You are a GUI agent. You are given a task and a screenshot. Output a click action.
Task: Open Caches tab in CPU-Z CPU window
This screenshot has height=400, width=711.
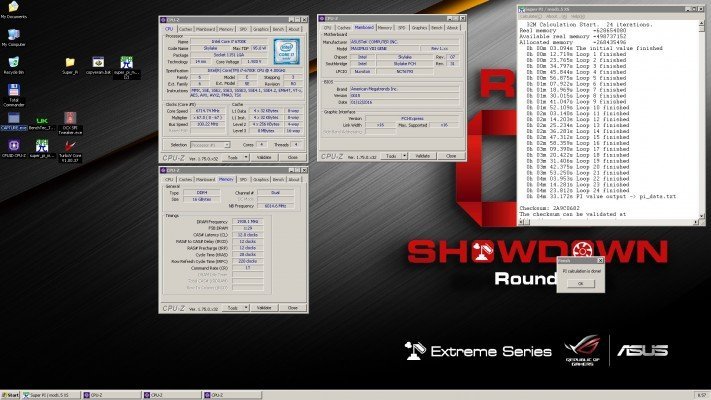point(185,29)
